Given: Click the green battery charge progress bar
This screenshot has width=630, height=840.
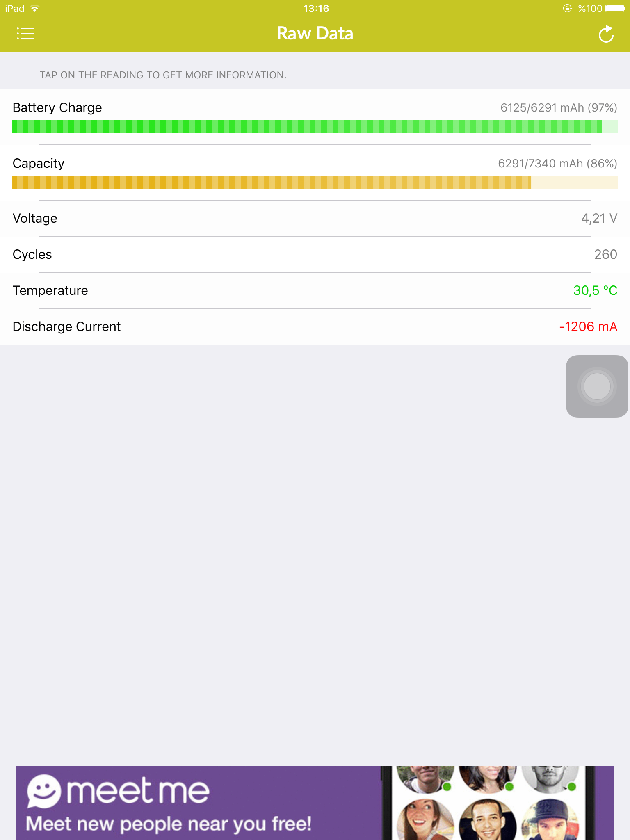Looking at the screenshot, I should pos(307,126).
